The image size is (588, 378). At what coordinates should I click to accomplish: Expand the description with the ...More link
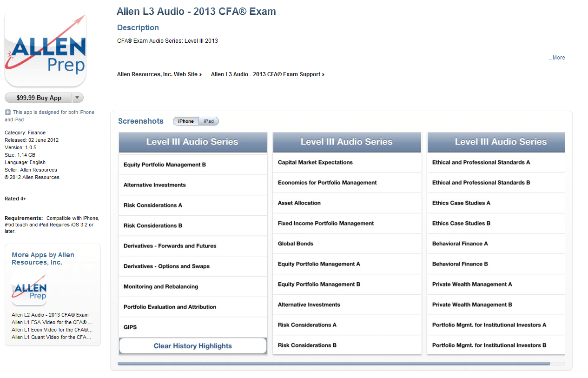click(556, 58)
